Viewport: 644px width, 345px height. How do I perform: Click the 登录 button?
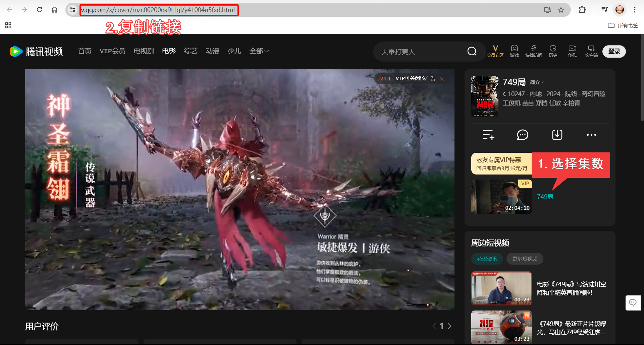614,51
